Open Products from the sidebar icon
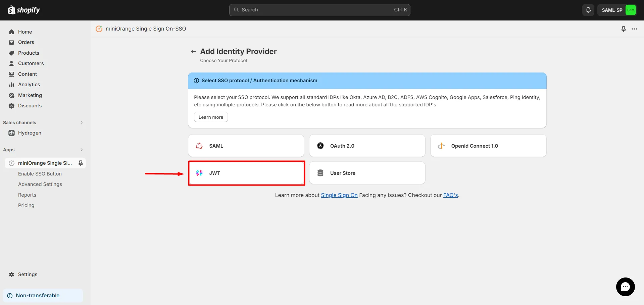 (12, 53)
